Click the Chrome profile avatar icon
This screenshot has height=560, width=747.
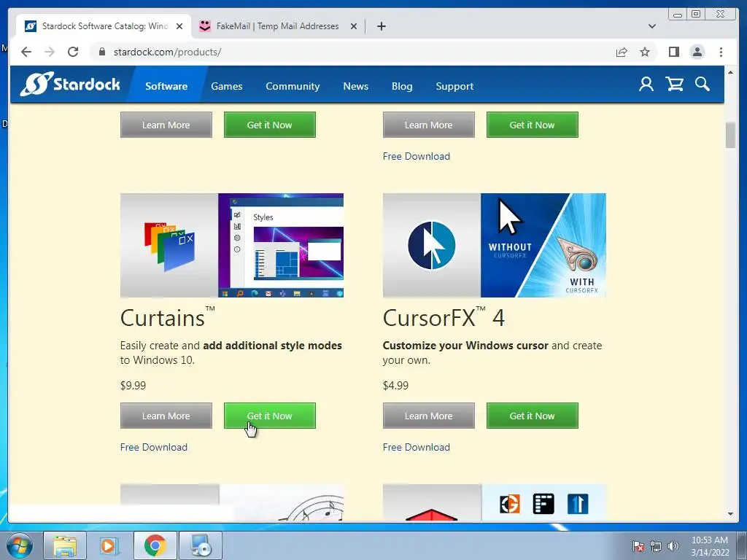coord(697,52)
